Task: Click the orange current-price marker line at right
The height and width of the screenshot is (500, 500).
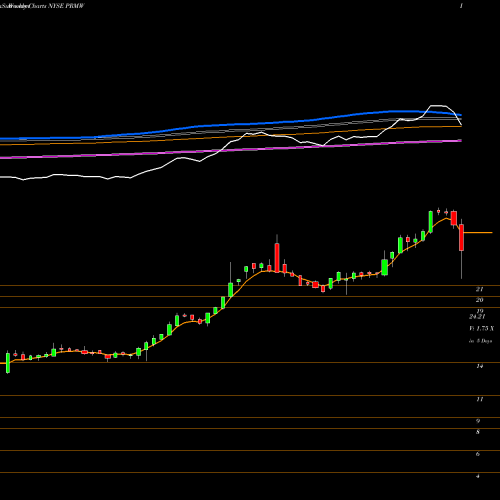Action: 478,232
